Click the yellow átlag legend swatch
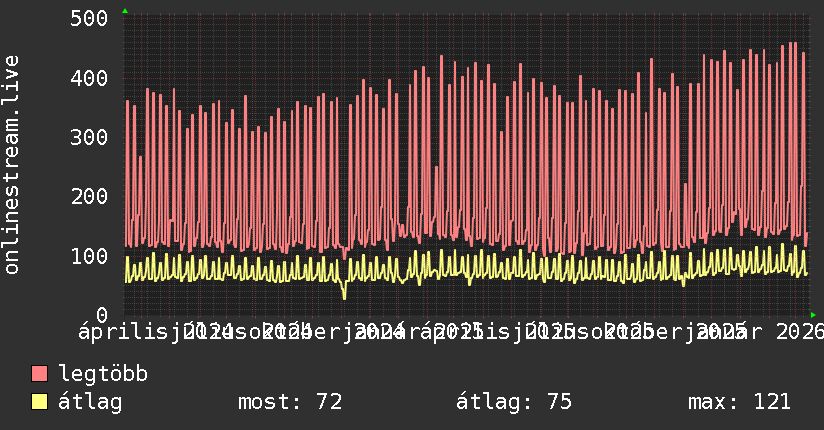The image size is (824, 430). click(x=39, y=401)
